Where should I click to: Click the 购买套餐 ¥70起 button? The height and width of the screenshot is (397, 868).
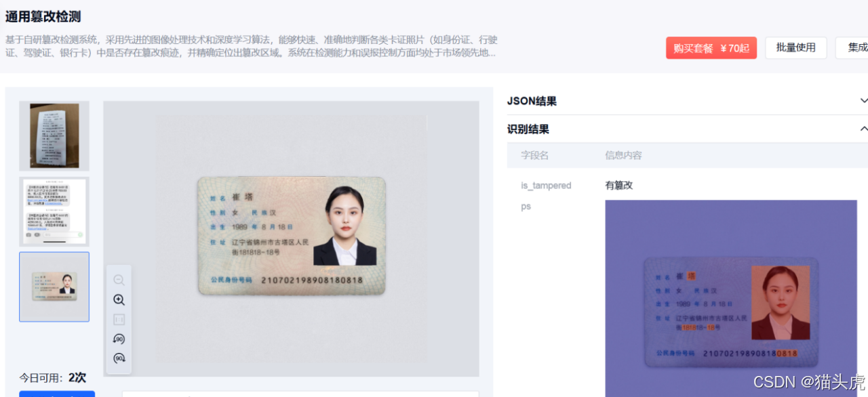(711, 47)
